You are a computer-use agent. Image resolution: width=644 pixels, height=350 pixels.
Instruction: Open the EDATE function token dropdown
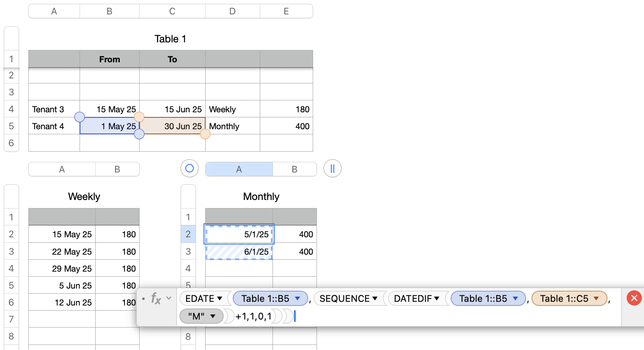click(x=220, y=299)
